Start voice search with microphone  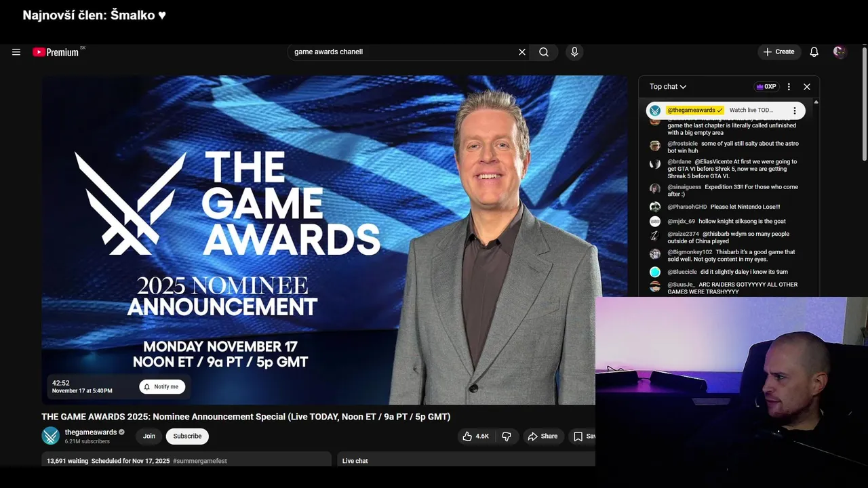coord(574,52)
